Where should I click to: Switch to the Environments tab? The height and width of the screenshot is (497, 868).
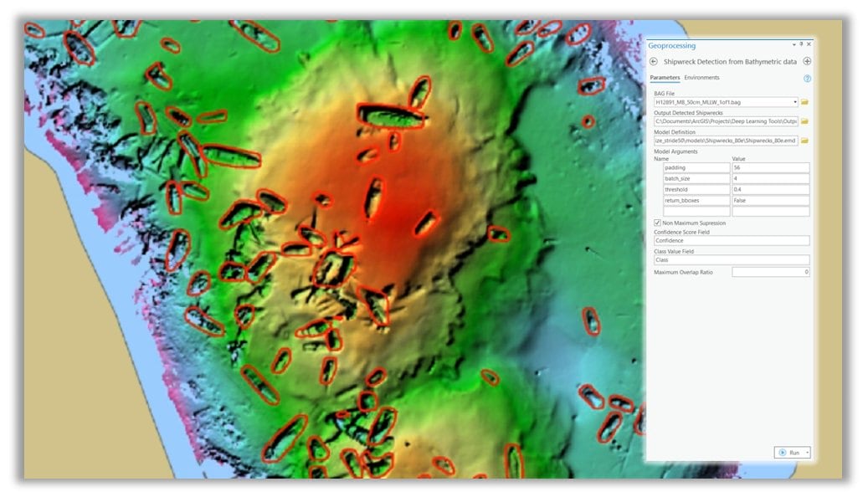(x=701, y=78)
